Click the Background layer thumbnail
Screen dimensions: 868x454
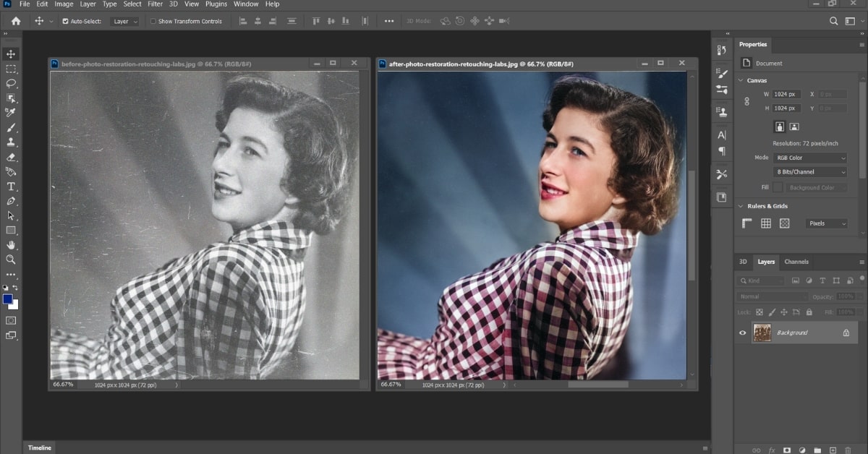click(762, 333)
